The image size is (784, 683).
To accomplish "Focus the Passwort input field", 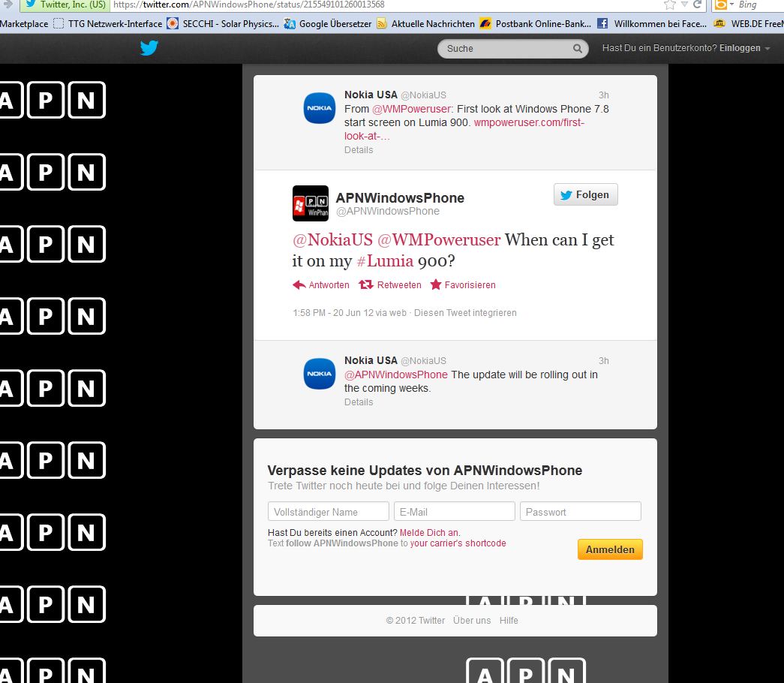I will coord(581,512).
